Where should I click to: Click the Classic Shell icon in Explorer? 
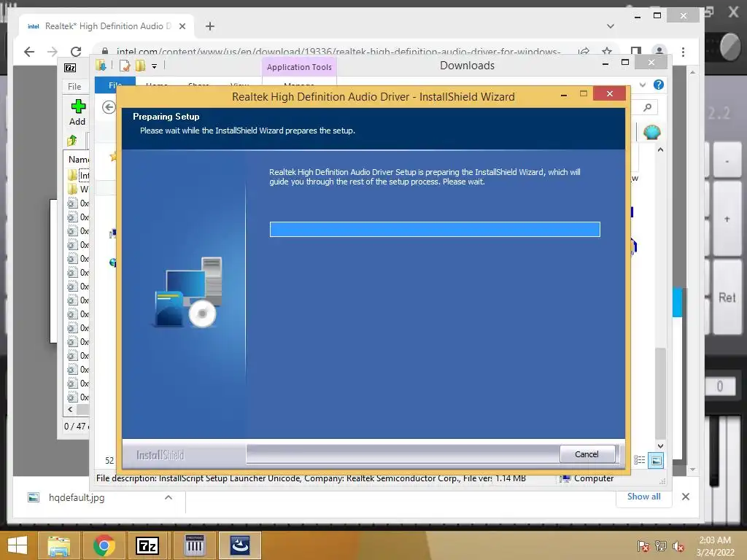[651, 132]
